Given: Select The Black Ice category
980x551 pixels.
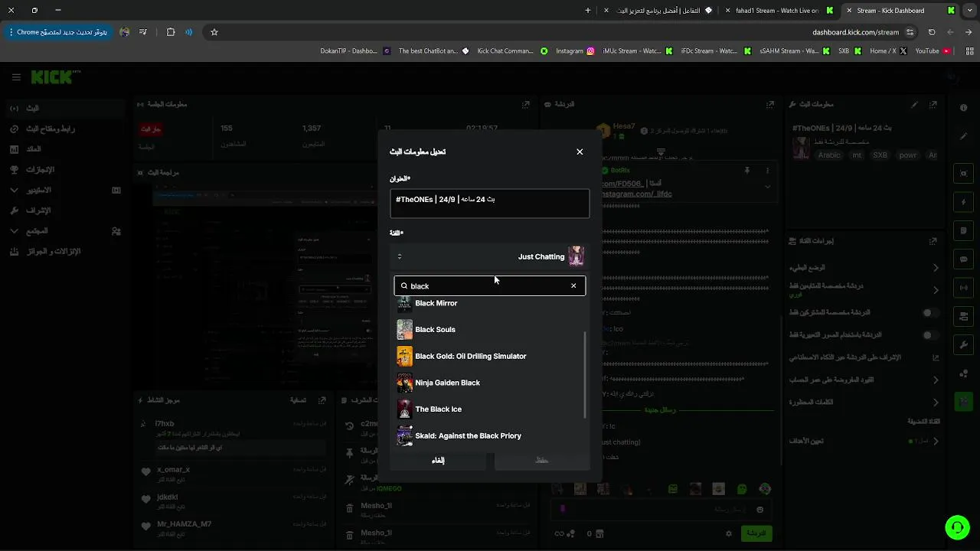Looking at the screenshot, I should tap(490, 409).
